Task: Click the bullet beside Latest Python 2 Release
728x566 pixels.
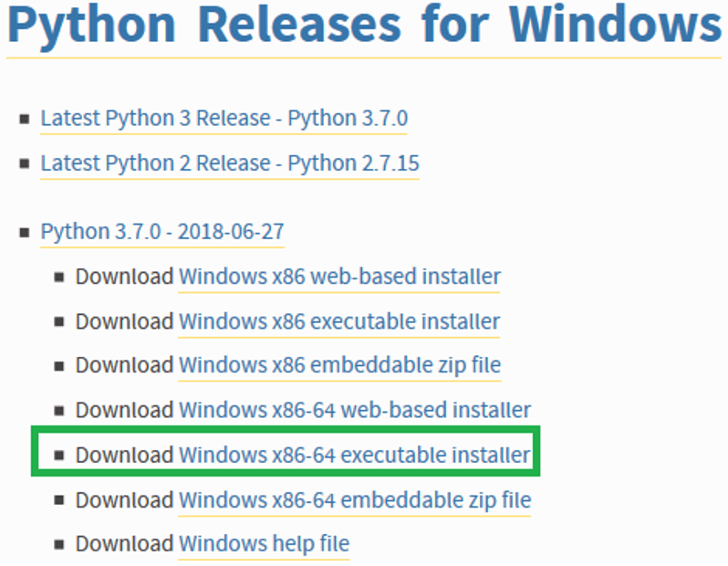Action: (24, 164)
